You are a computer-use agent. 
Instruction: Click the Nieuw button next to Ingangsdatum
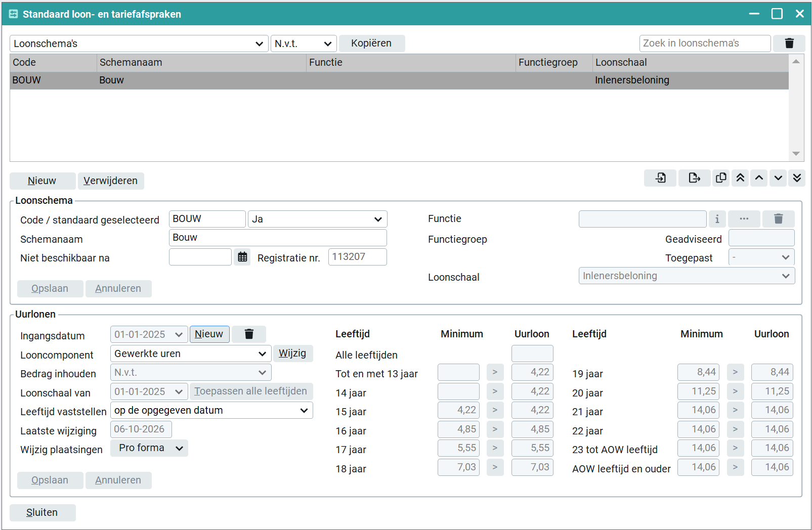point(209,334)
